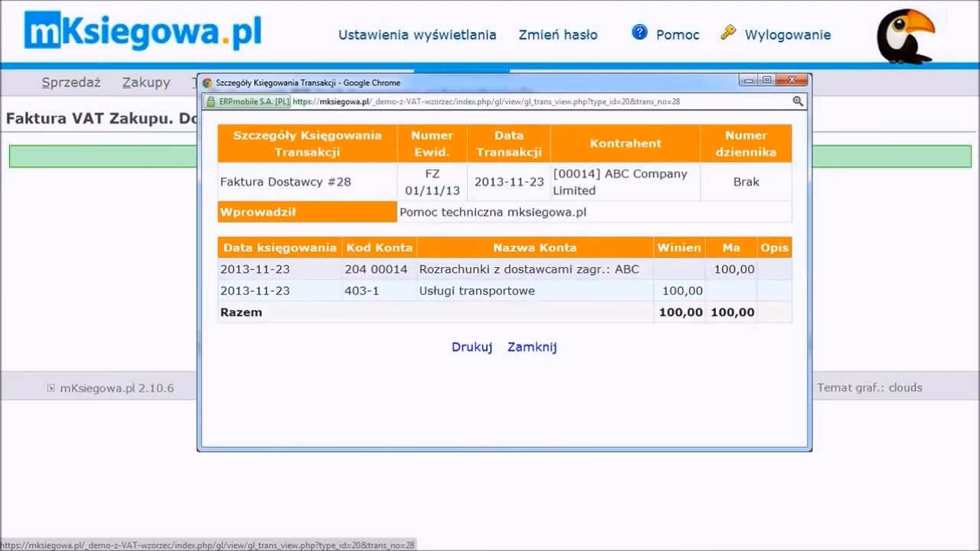Viewport: 980px width, 551px height.
Task: Click Wylogowanie to log out
Action: point(788,34)
